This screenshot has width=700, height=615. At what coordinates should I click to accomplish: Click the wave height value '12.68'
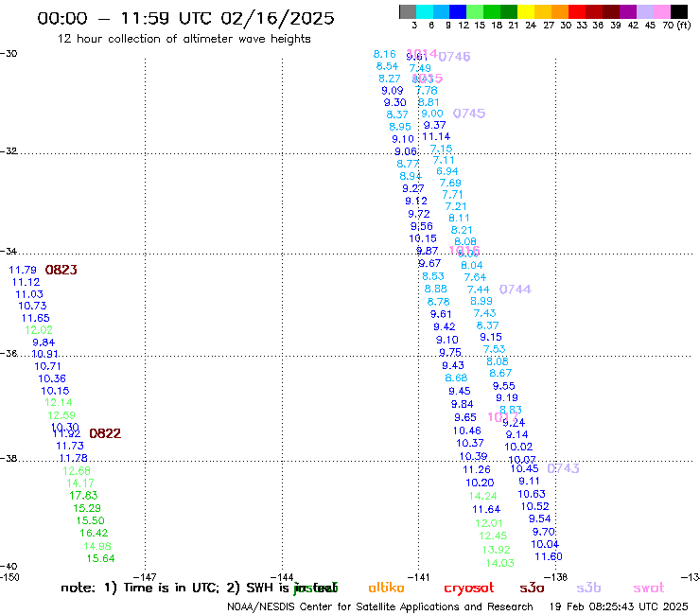point(77,471)
